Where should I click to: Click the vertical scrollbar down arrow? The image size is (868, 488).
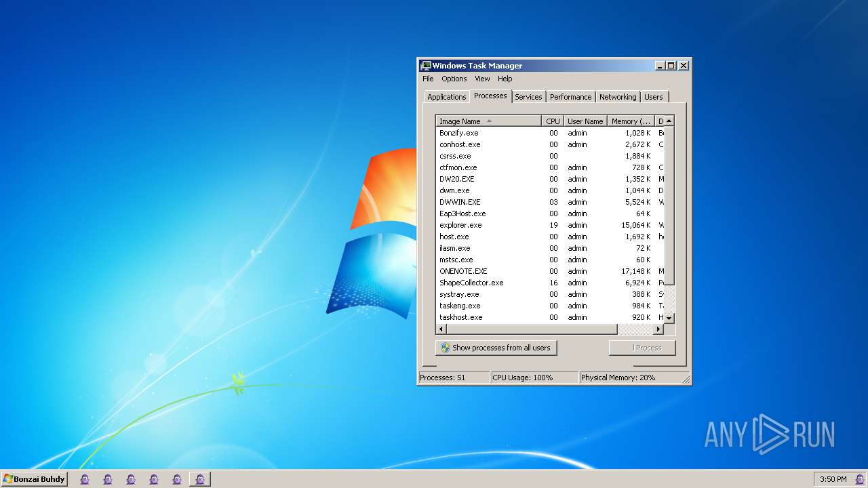(x=669, y=318)
